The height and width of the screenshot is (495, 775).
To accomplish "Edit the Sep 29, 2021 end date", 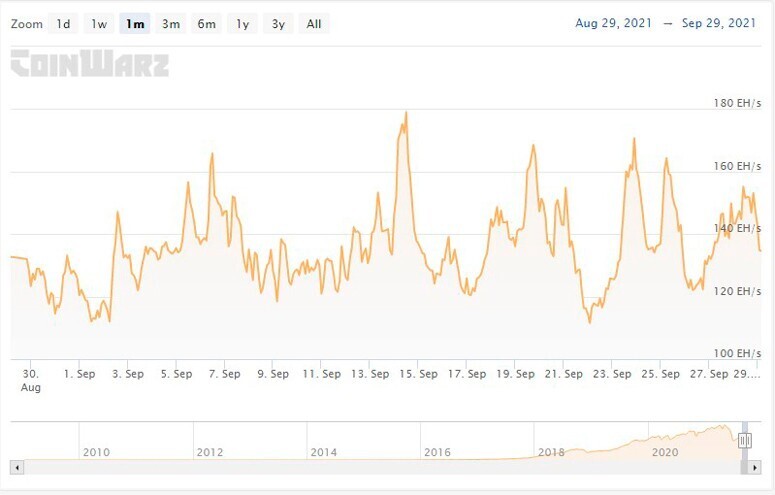I will click(719, 23).
